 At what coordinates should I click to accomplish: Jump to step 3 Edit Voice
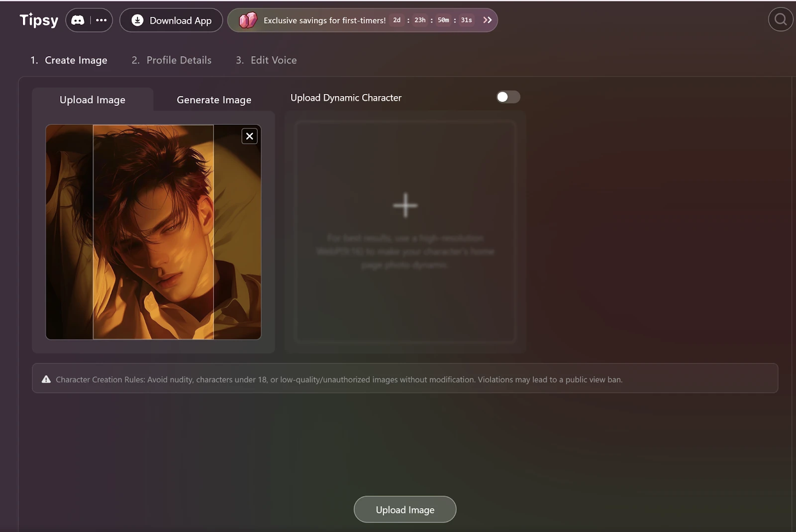pyautogui.click(x=266, y=60)
